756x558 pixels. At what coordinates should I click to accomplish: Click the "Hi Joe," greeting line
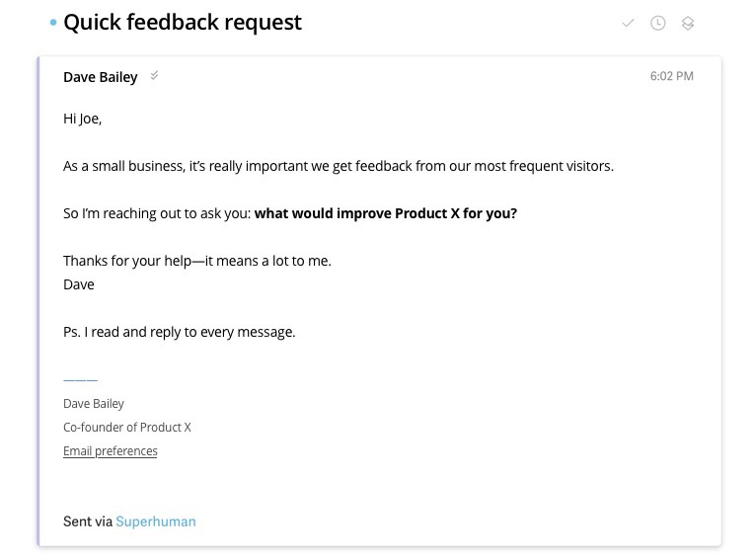(x=83, y=119)
